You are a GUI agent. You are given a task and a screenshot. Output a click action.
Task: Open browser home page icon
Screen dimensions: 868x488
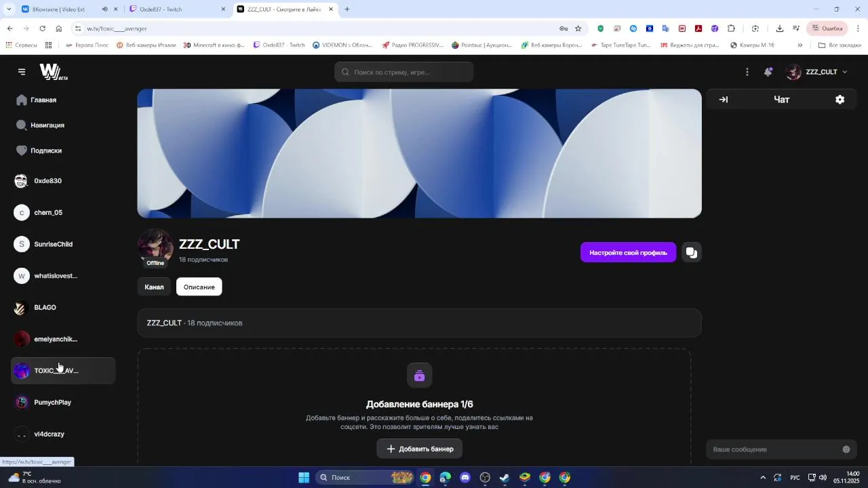[59, 28]
